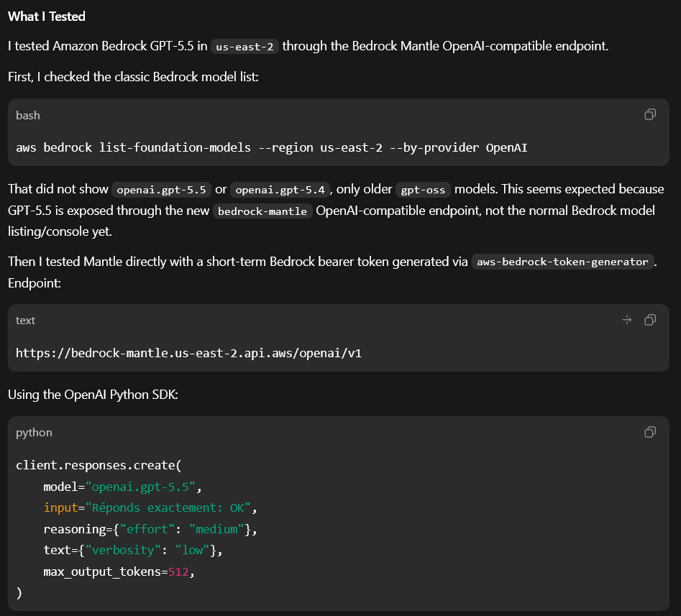Image resolution: width=681 pixels, height=616 pixels.
Task: Click the 'bash' language label
Action: 28,116
